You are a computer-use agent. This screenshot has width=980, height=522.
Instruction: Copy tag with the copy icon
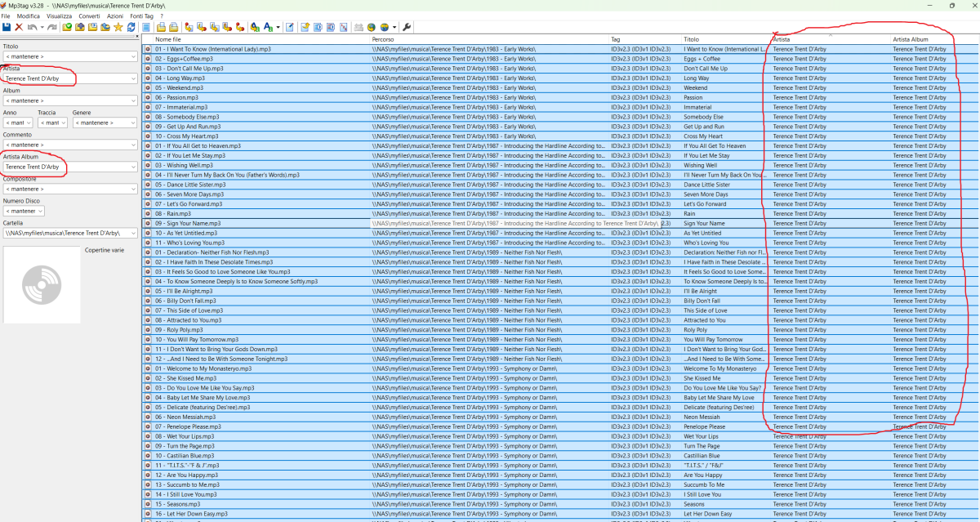click(x=161, y=27)
